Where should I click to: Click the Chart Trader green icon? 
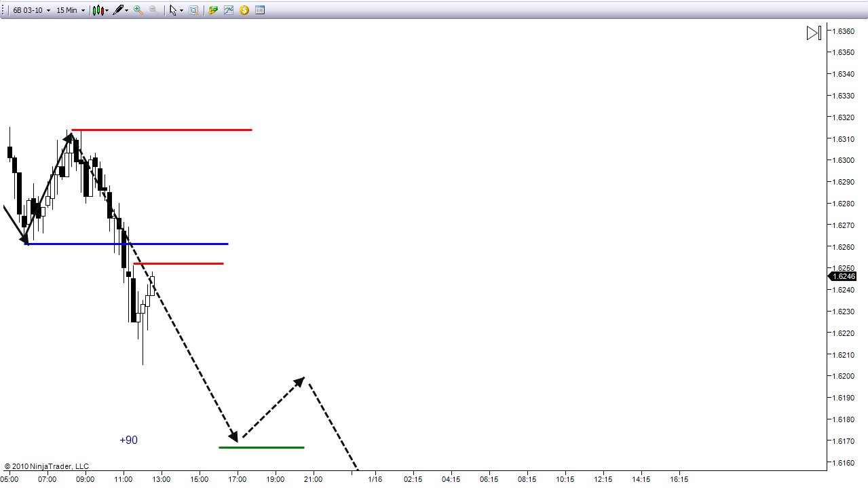click(213, 10)
